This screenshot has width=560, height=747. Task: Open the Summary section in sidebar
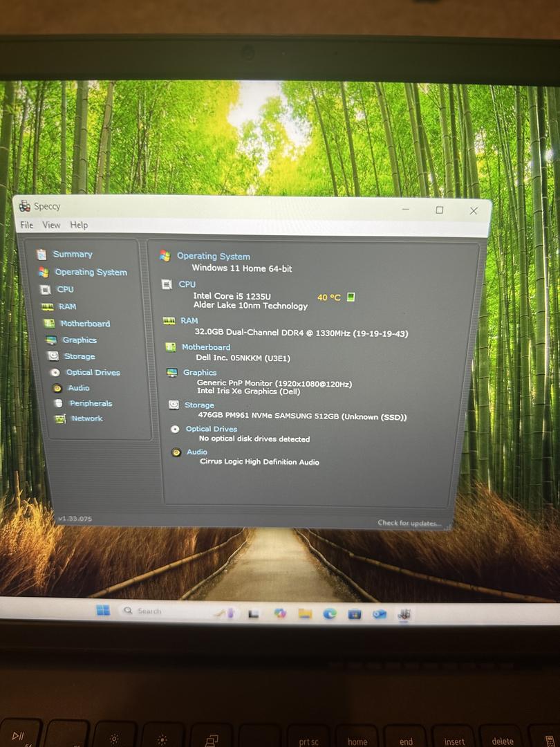click(x=73, y=254)
